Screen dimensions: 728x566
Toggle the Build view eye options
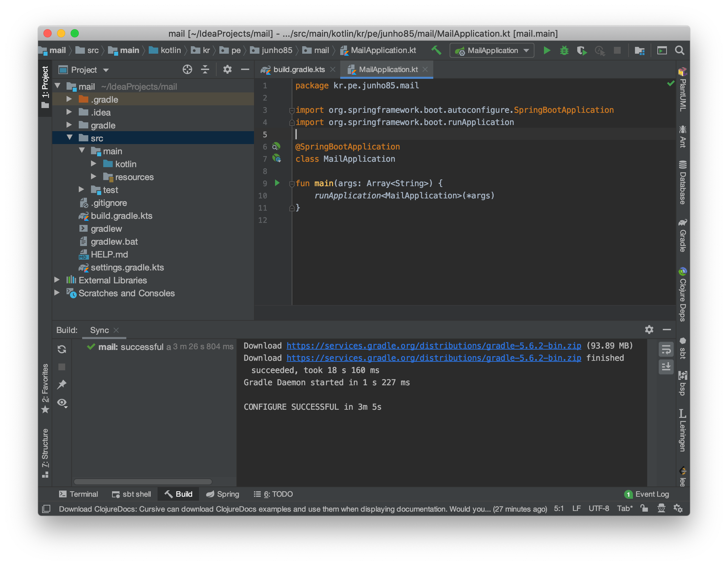pos(62,403)
